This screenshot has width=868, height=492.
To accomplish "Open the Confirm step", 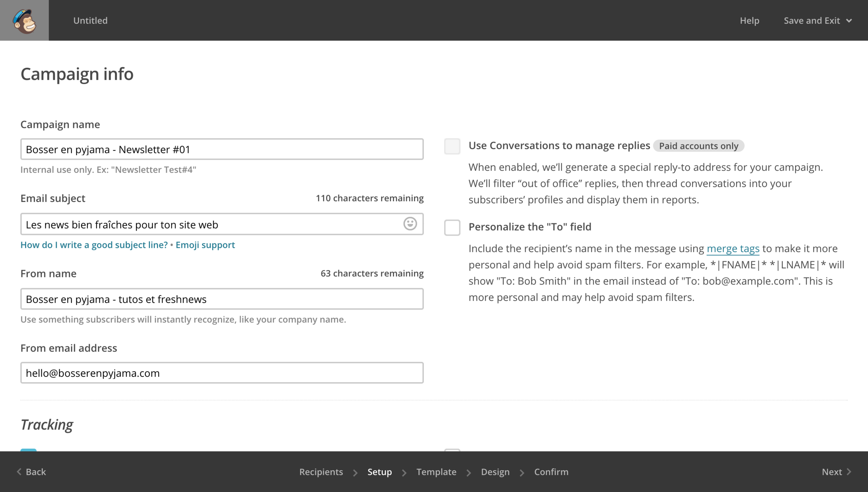I will coord(551,472).
